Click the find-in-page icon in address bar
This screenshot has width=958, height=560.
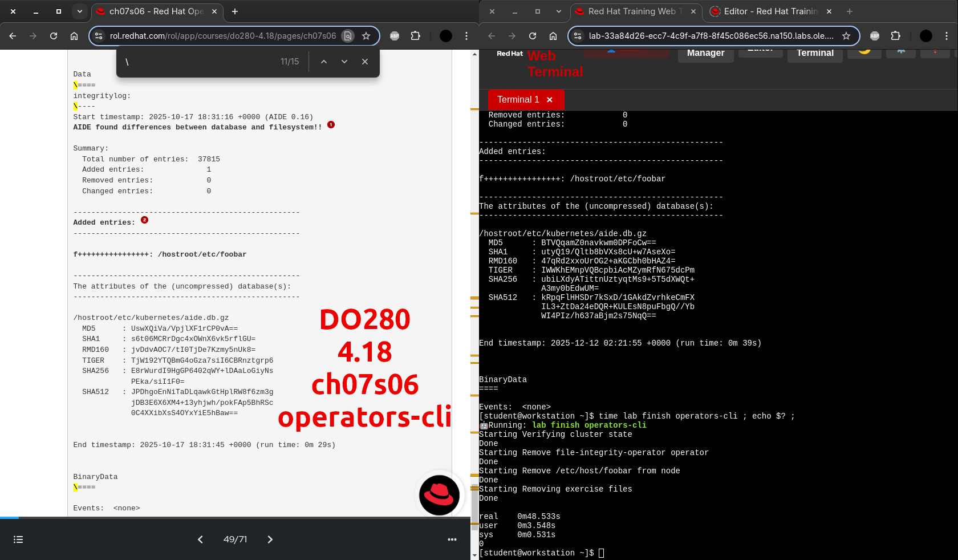[347, 36]
